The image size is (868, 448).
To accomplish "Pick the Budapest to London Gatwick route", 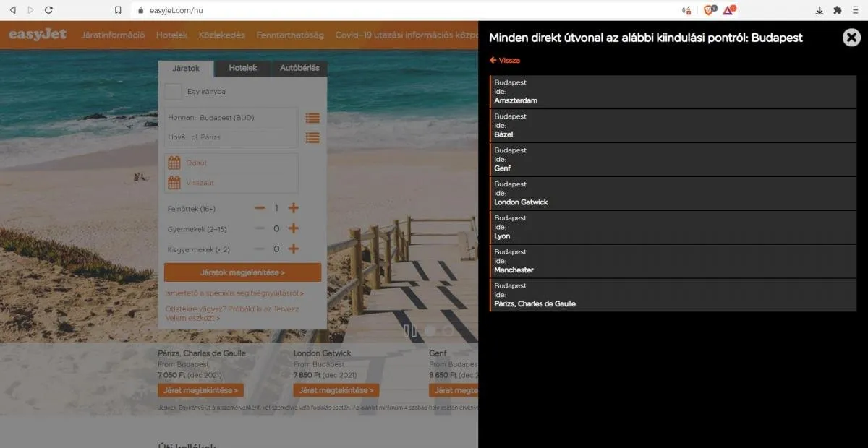I will click(x=673, y=194).
